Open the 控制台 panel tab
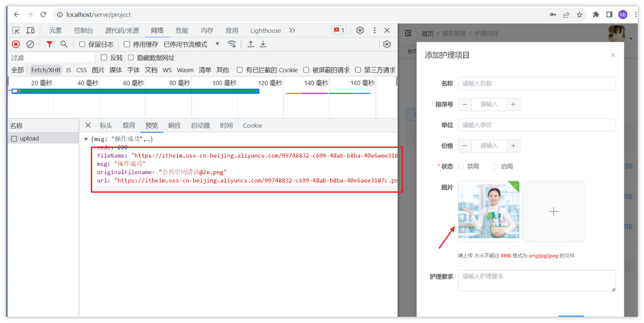Viewport: 644px width, 323px height. (84, 30)
